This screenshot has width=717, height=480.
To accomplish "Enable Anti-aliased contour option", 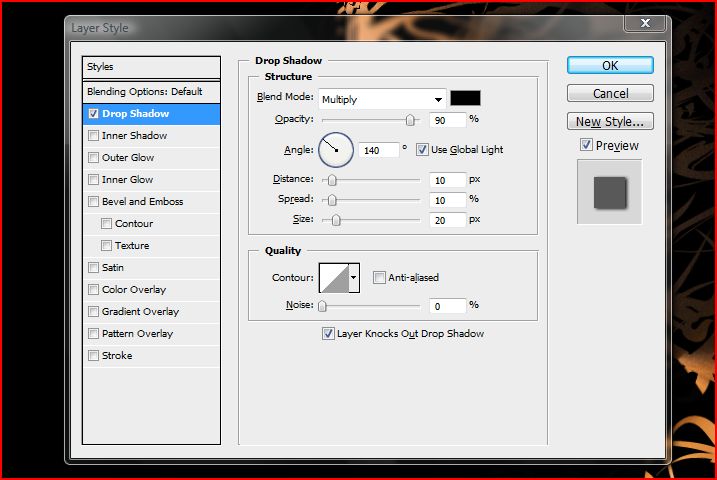I will point(380,278).
